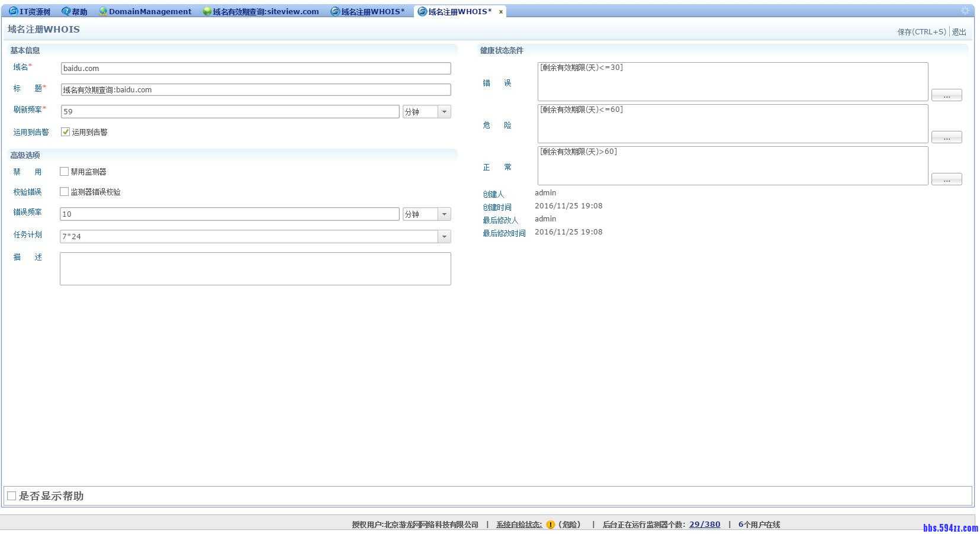Click the DomainManagement green sphere icon
The width and height of the screenshot is (980, 534).
tap(102, 11)
